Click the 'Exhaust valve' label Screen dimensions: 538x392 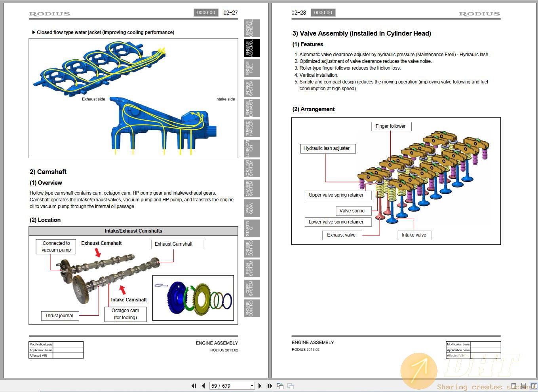pyautogui.click(x=341, y=235)
